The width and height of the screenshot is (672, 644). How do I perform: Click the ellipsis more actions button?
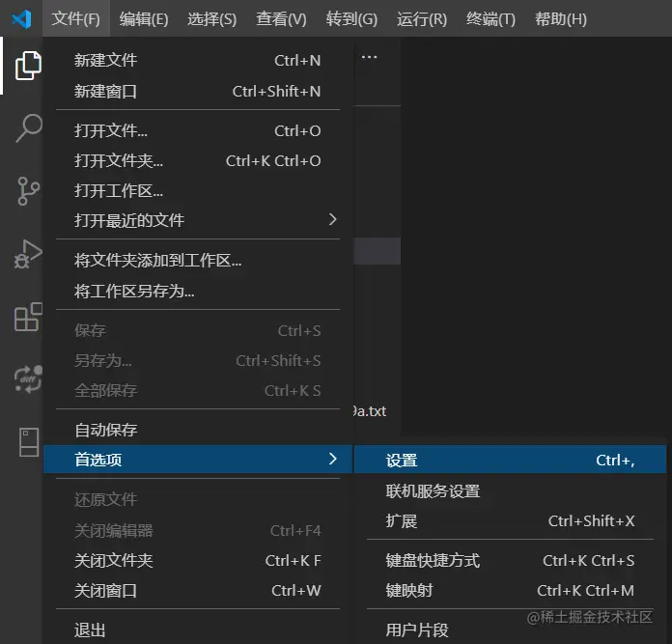[369, 57]
